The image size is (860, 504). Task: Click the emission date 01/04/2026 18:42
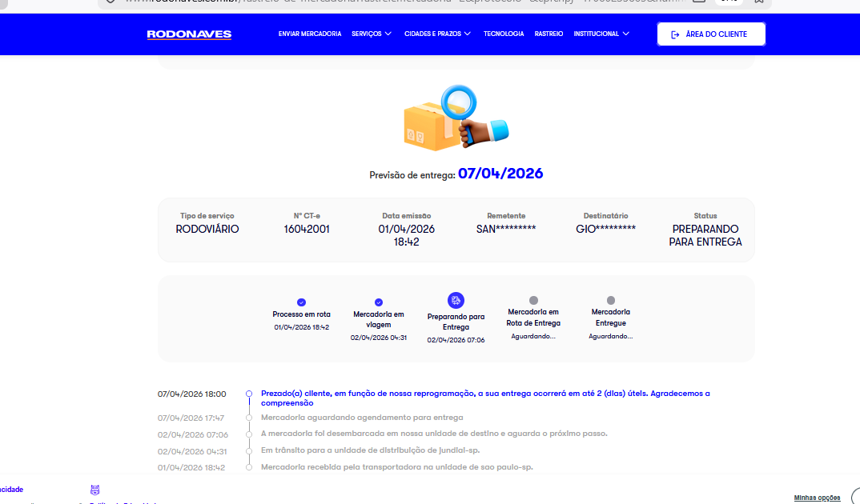click(407, 235)
